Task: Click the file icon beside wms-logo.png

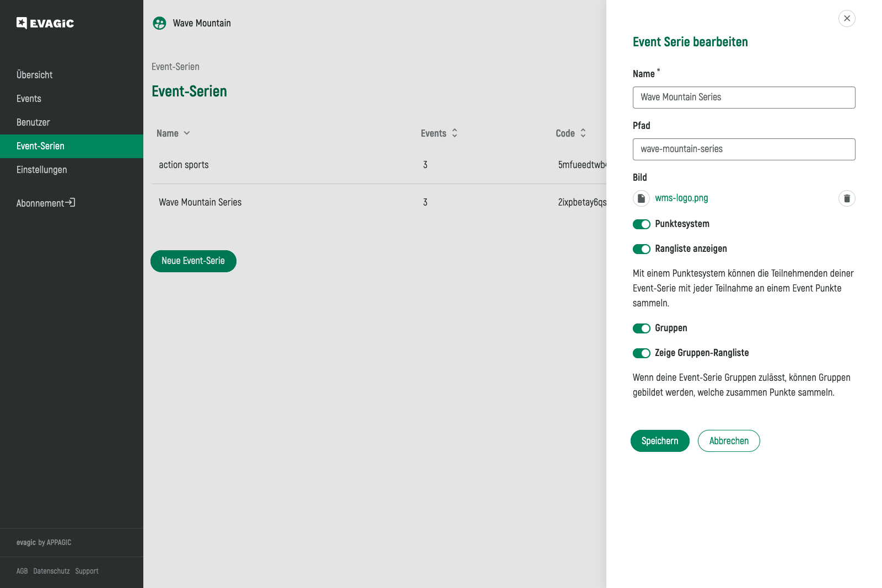Action: point(641,198)
